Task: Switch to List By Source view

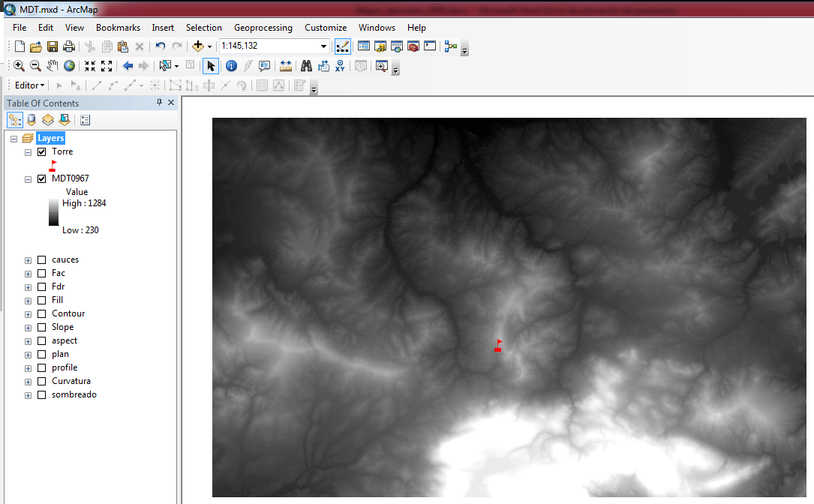Action: pos(32,120)
